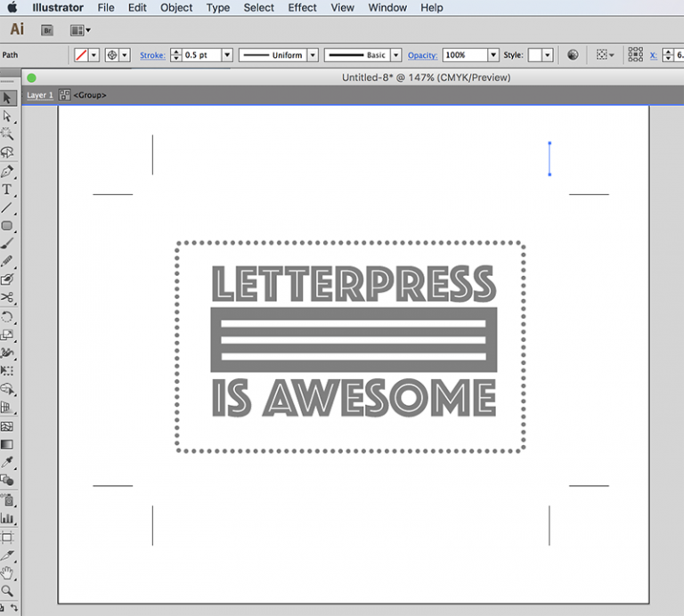684x616 pixels.
Task: Click the Opacity 100% field
Action: tap(465, 55)
